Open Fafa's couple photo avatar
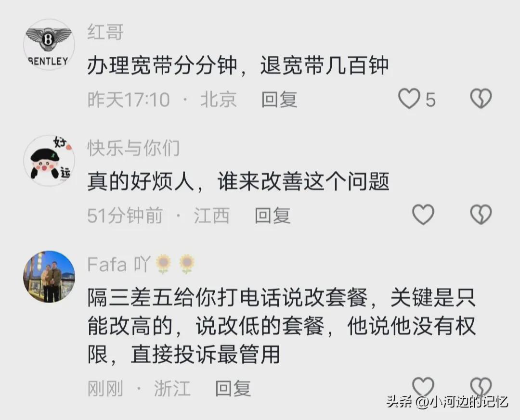 click(49, 277)
